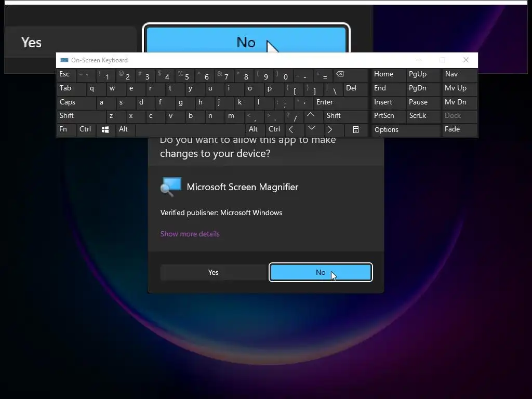
Task: Tap the forward slash key
Action: tap(294, 116)
